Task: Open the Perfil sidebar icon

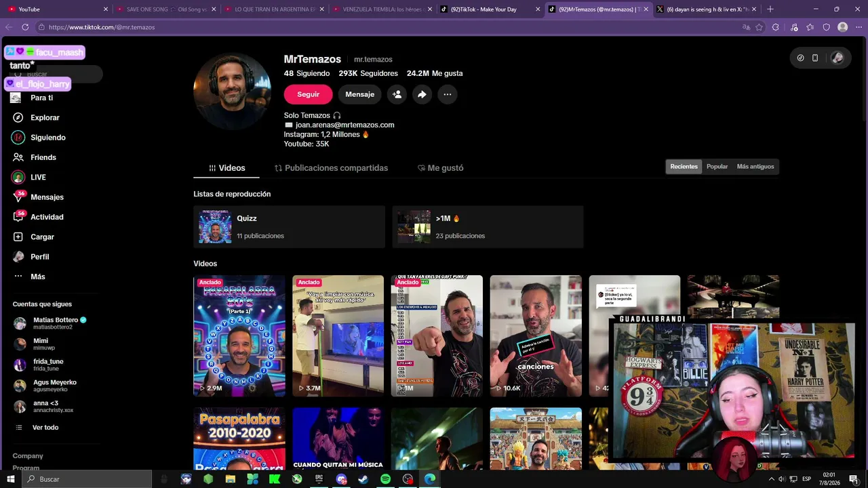Action: pos(18,257)
